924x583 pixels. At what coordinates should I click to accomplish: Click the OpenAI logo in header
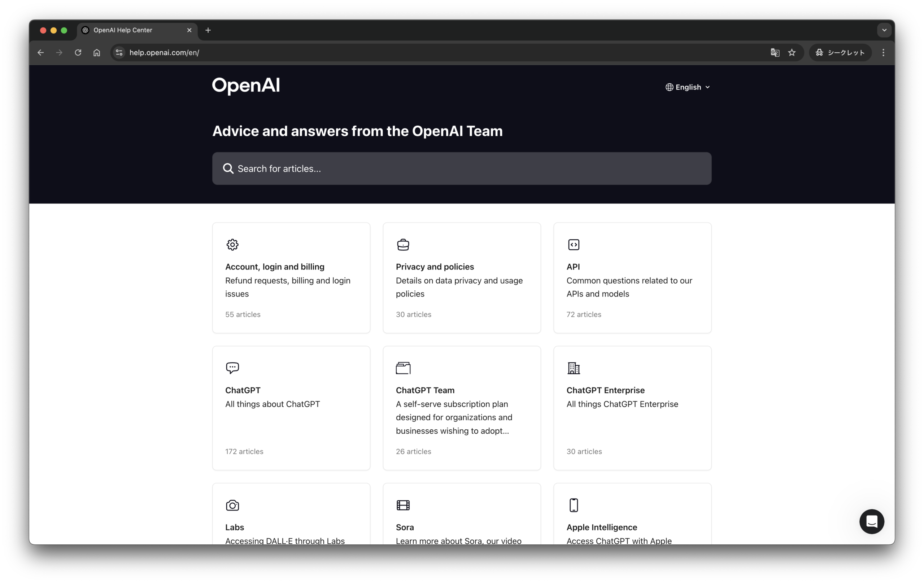tap(246, 86)
